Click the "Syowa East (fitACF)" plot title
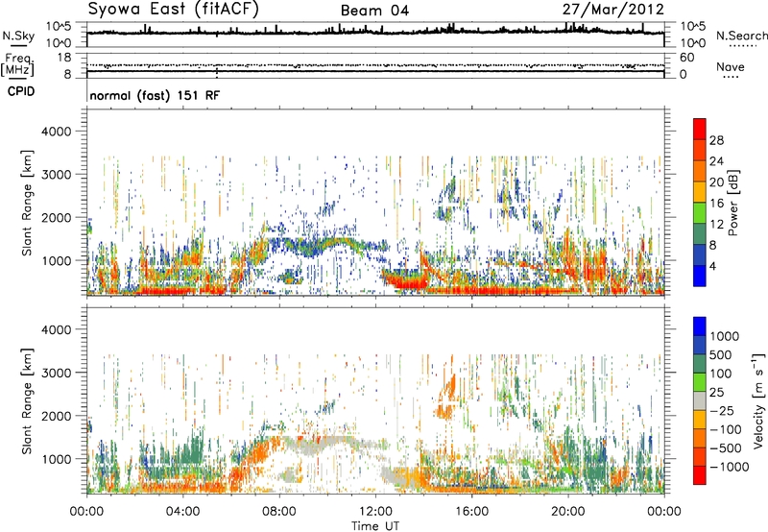Image resolution: width=768 pixels, height=532 pixels. pyautogui.click(x=174, y=10)
